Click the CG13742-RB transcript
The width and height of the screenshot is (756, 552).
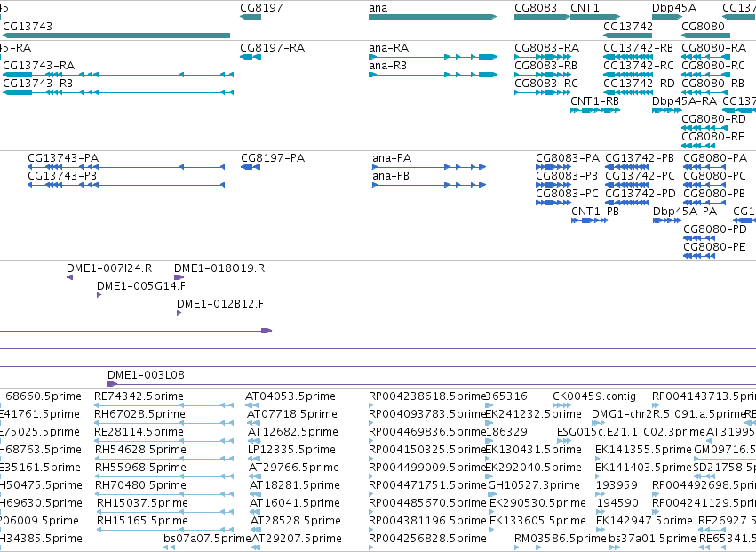coord(628,57)
